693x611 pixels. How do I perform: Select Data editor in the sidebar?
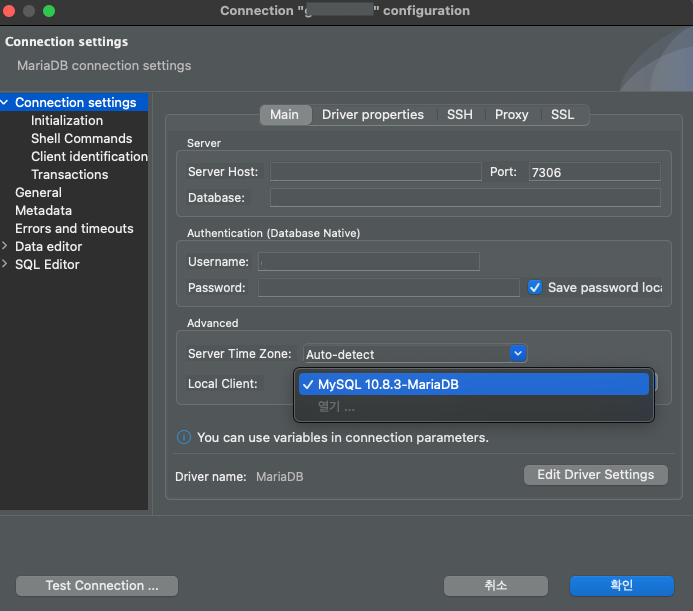[x=49, y=246]
